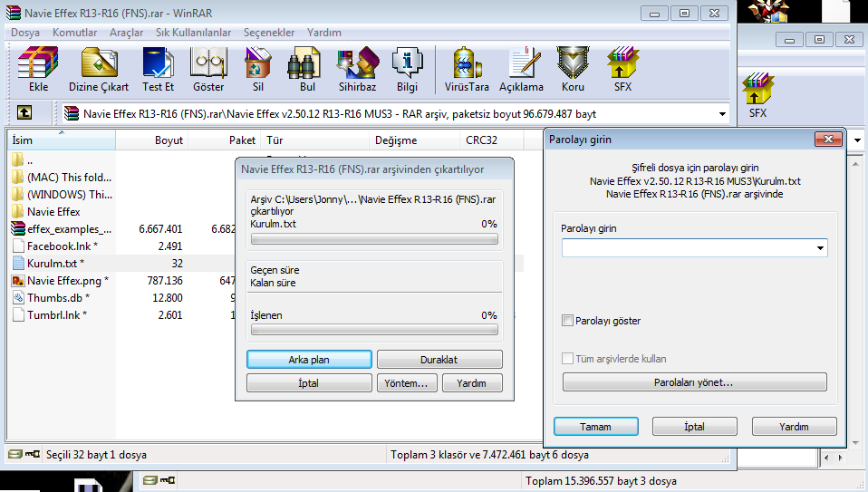Select the Navie Effex.png file
The height and width of the screenshot is (492, 868).
tap(61, 280)
